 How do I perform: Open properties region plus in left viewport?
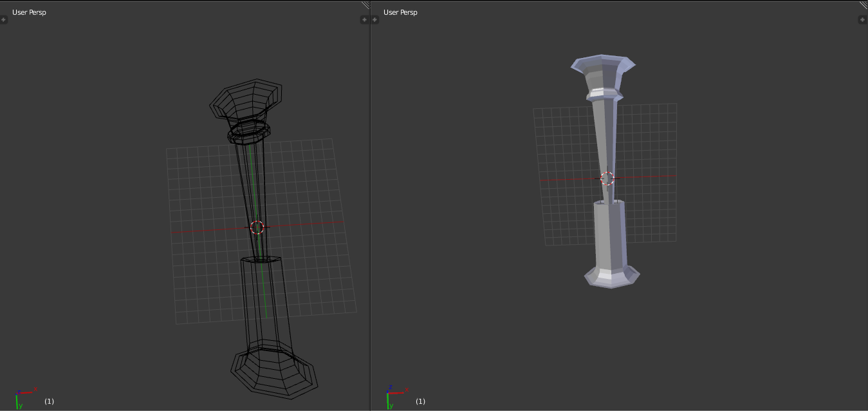[364, 20]
